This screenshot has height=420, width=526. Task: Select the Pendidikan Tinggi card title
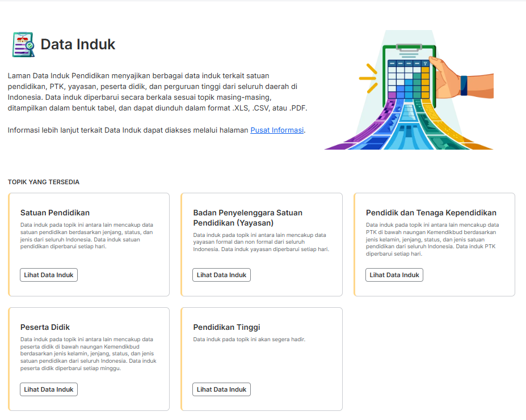coord(227,327)
